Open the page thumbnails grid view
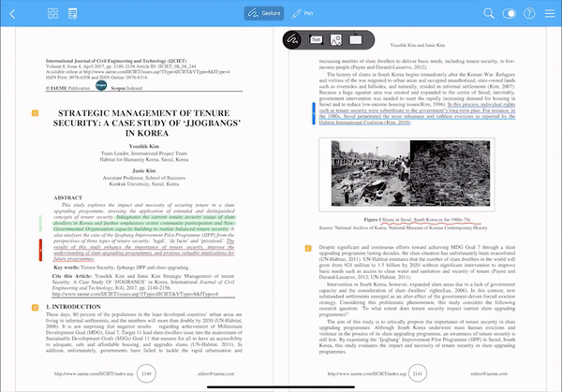562x392 pixels. tap(52, 14)
